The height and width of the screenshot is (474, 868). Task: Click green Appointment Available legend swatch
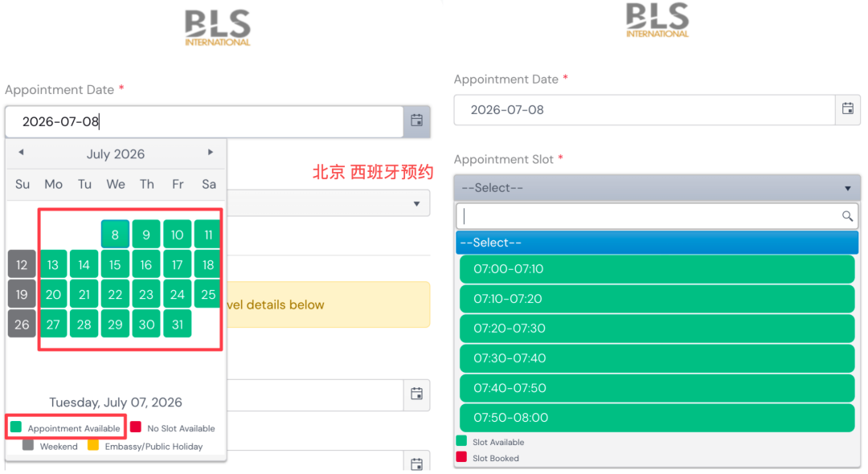click(16, 427)
